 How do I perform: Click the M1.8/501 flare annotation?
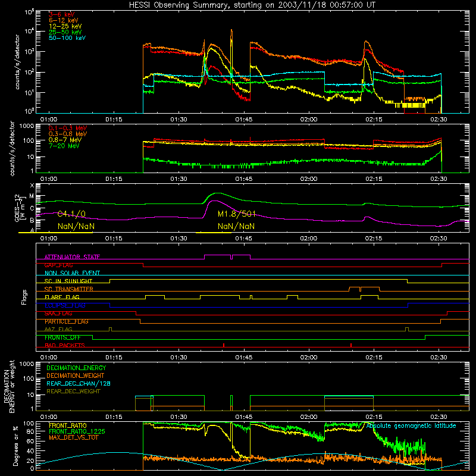coord(237,214)
